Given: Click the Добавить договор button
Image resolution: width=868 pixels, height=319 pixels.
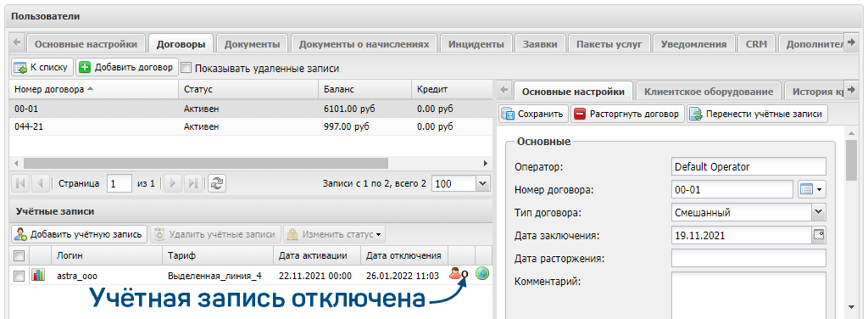Looking at the screenshot, I should click(127, 68).
